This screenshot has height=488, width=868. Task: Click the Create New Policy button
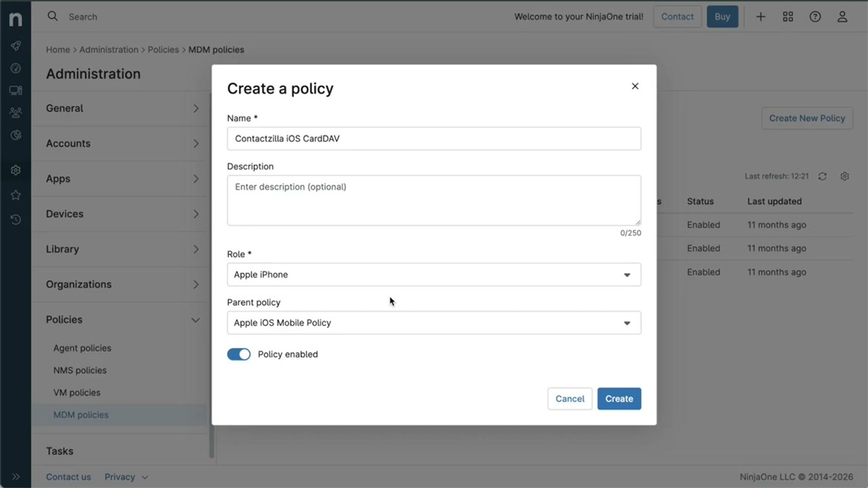807,118
